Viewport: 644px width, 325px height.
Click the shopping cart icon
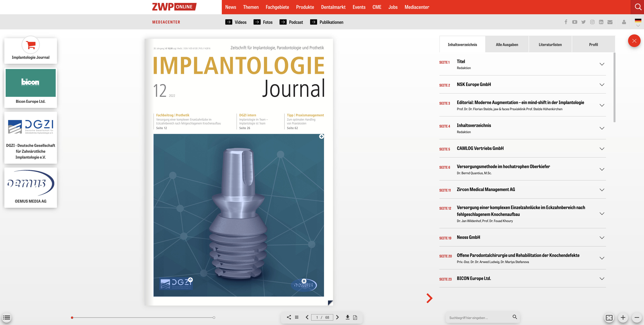click(31, 45)
